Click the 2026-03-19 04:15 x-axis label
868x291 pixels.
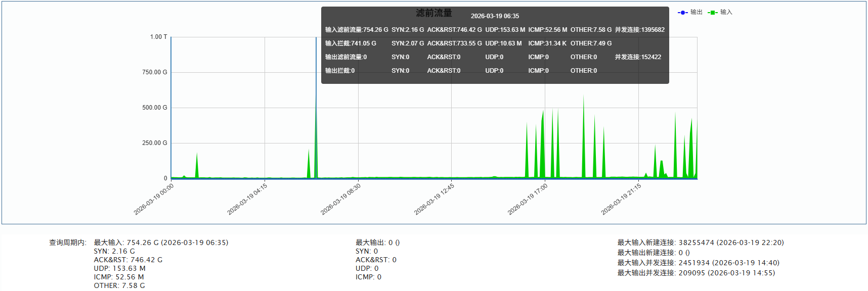click(x=247, y=199)
